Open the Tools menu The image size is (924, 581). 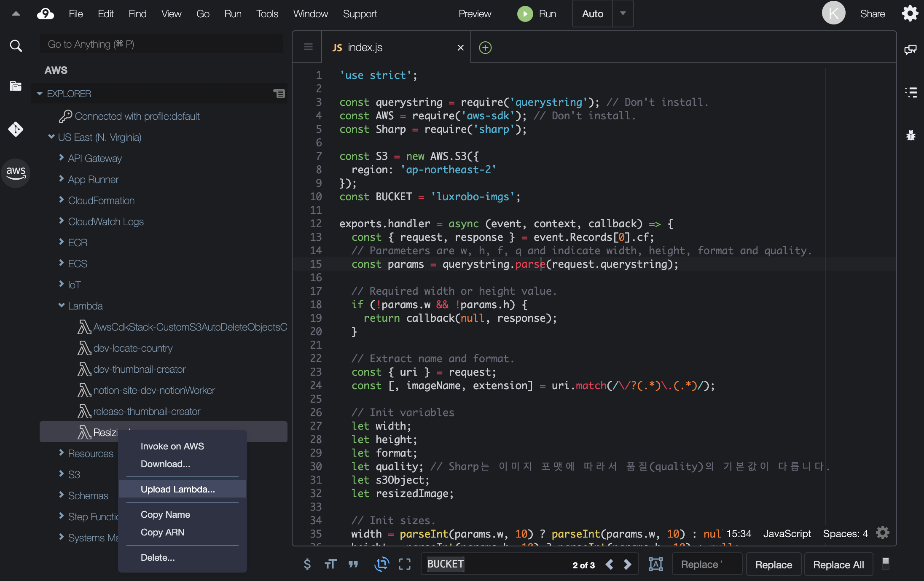267,14
